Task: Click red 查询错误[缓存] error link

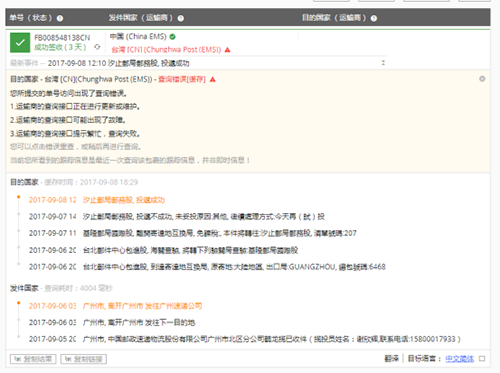Action: [182, 79]
